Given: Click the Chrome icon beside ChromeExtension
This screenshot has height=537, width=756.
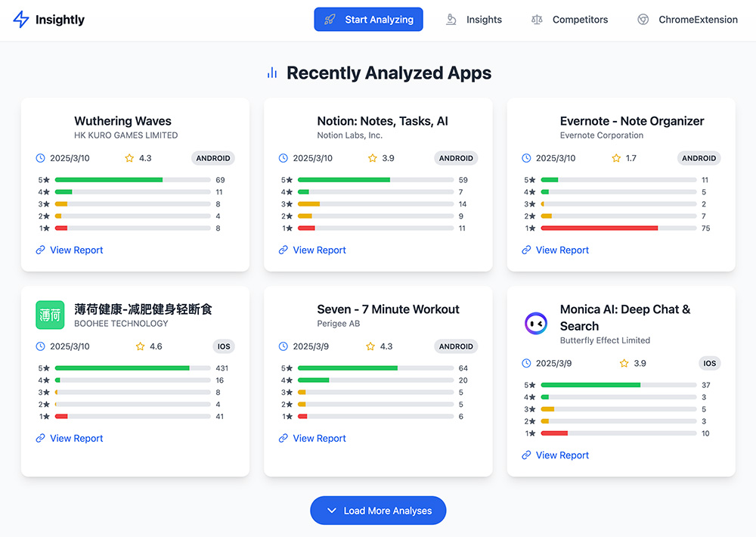Looking at the screenshot, I should pyautogui.click(x=643, y=20).
